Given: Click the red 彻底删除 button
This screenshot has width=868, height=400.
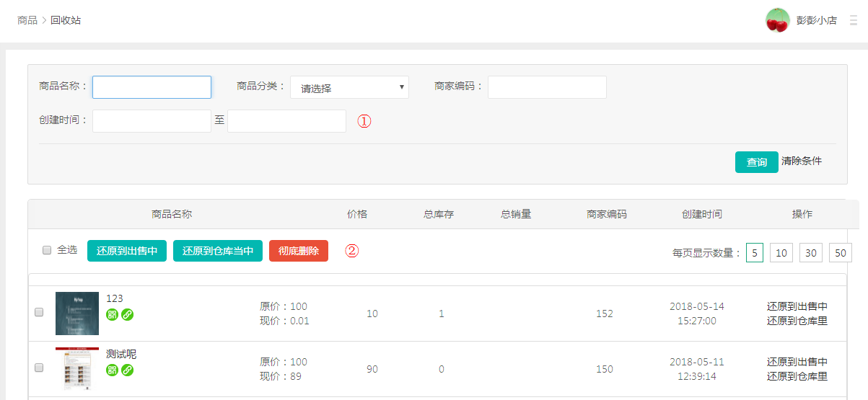Looking at the screenshot, I should coord(298,251).
